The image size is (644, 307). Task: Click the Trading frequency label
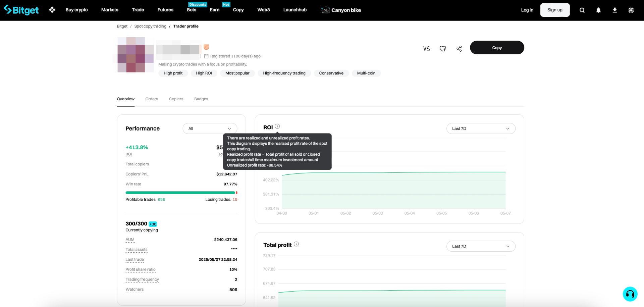click(x=142, y=279)
